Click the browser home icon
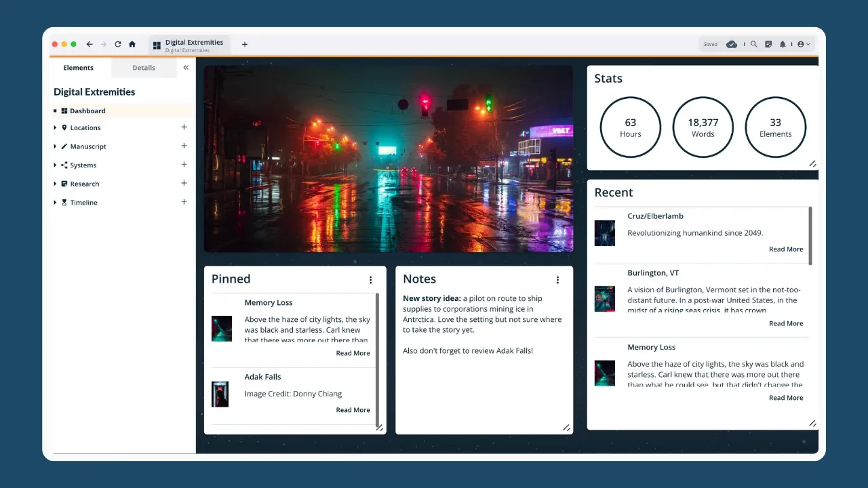Viewport: 868px width, 488px height. click(132, 43)
